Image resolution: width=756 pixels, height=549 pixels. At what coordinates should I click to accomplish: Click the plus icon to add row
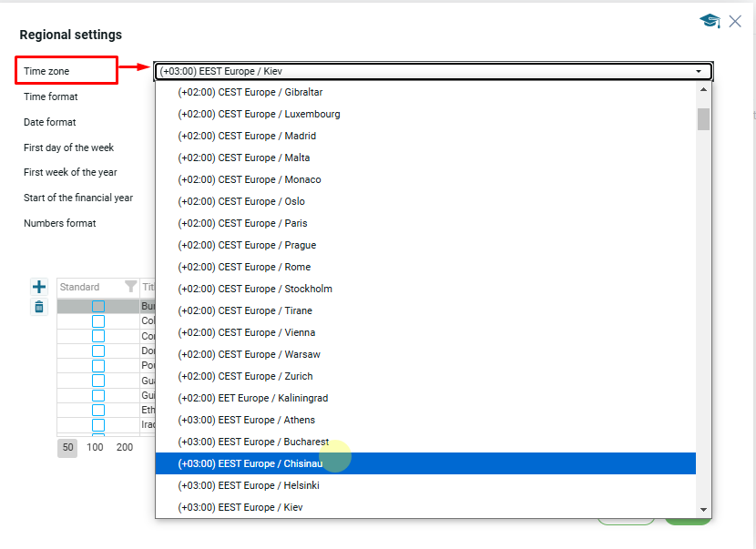[x=39, y=287]
